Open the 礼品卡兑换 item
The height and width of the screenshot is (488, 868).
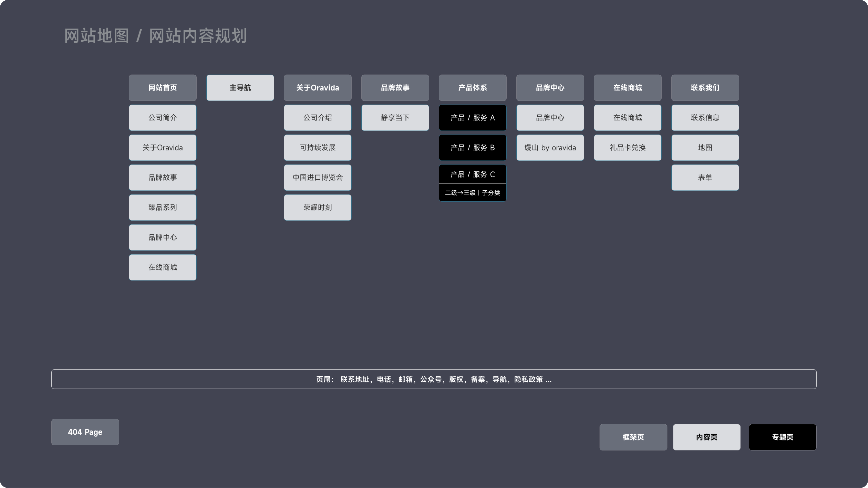click(628, 148)
